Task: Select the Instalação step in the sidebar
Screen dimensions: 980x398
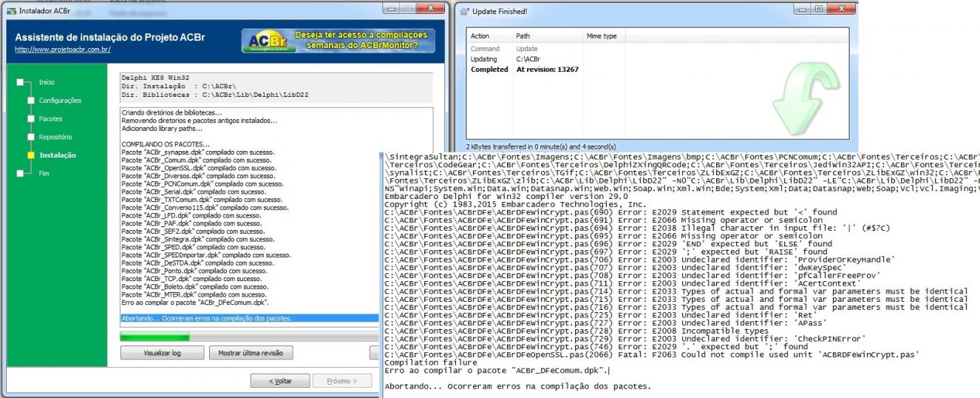Action: point(57,155)
